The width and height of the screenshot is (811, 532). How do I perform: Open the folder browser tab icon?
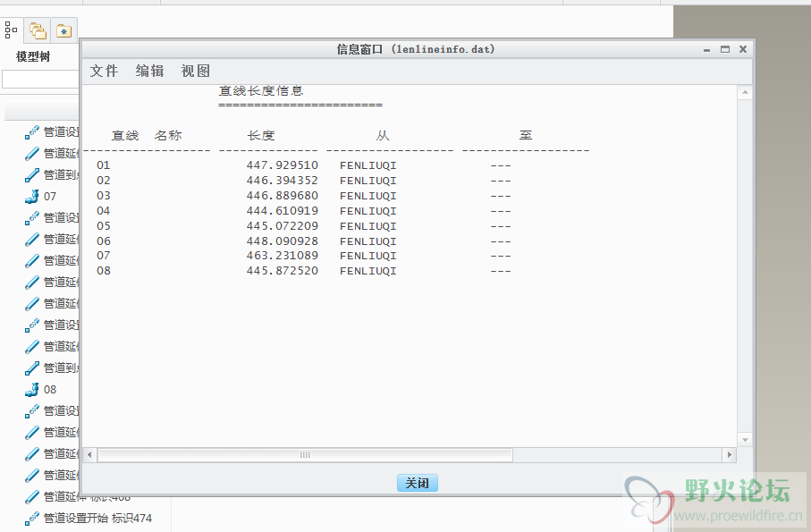tap(38, 30)
